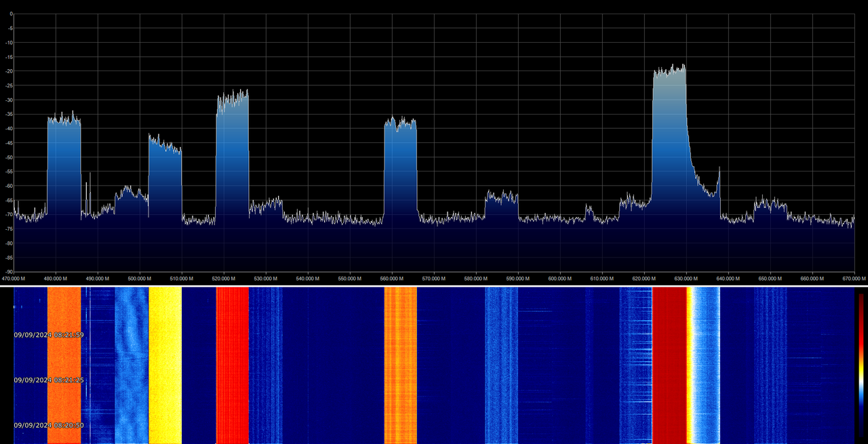
Task: Click the narrow spike pair near 487 MHz
Action: 87,195
